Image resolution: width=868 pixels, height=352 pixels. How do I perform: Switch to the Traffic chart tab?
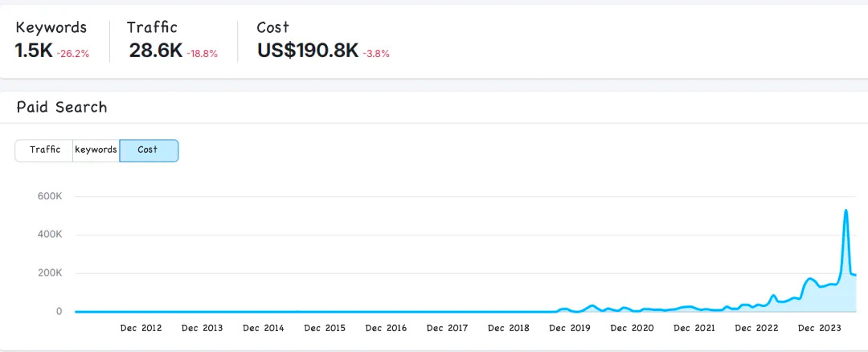[44, 150]
